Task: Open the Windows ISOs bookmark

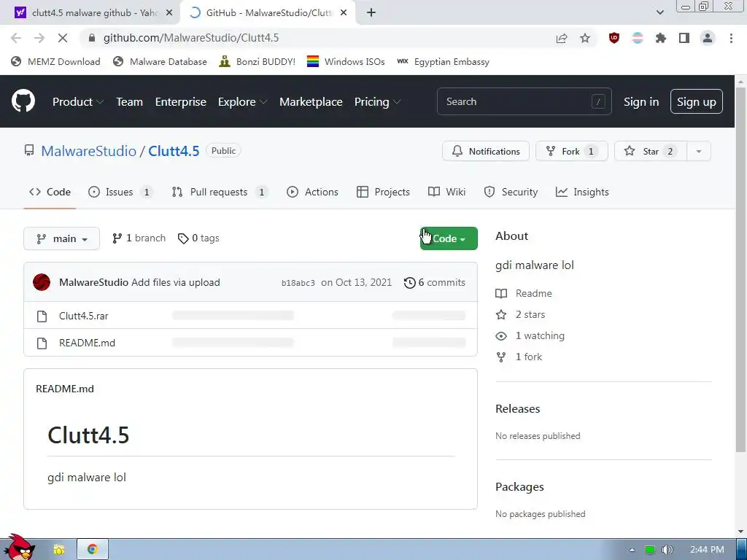Action: tap(346, 61)
